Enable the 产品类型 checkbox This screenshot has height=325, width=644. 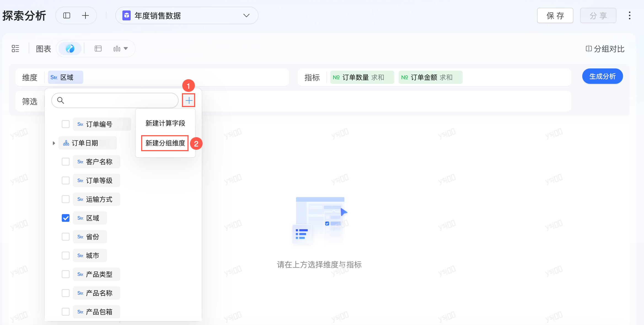coord(66,274)
